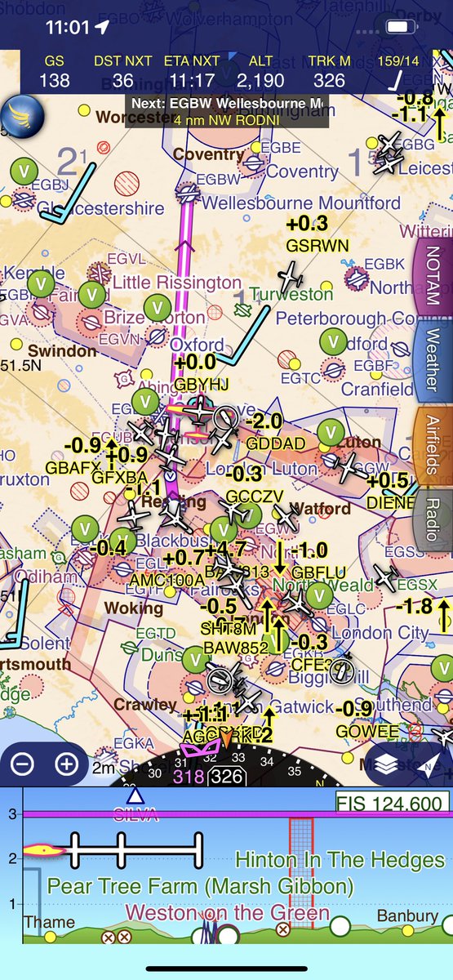The width and height of the screenshot is (453, 980).
Task: Zoom out with the minus magnifier
Action: click(x=23, y=764)
